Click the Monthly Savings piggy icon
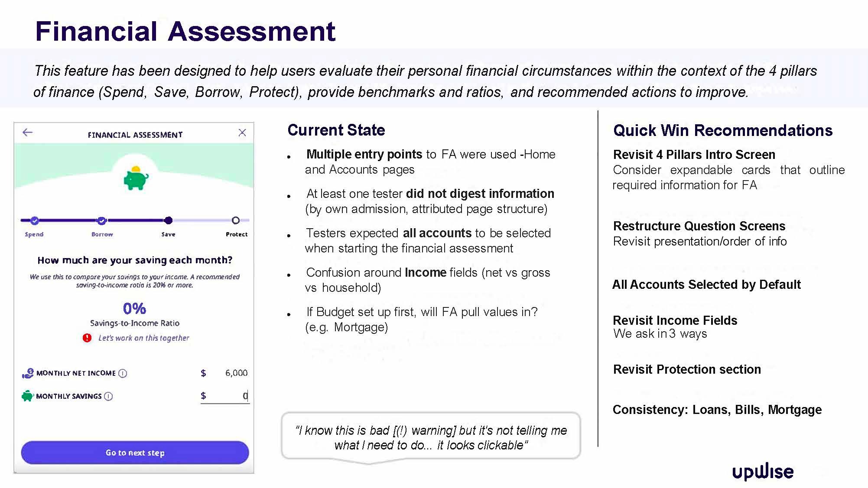 coord(27,396)
